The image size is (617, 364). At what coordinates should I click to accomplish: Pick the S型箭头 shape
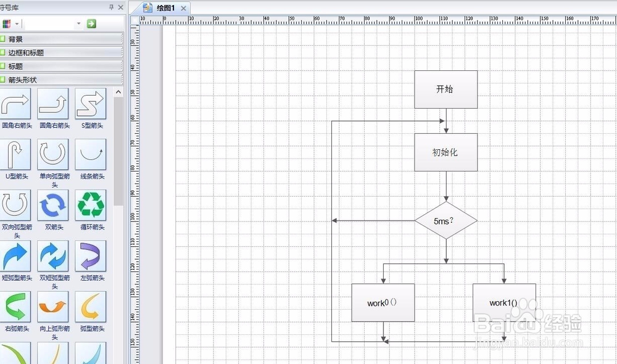91,104
